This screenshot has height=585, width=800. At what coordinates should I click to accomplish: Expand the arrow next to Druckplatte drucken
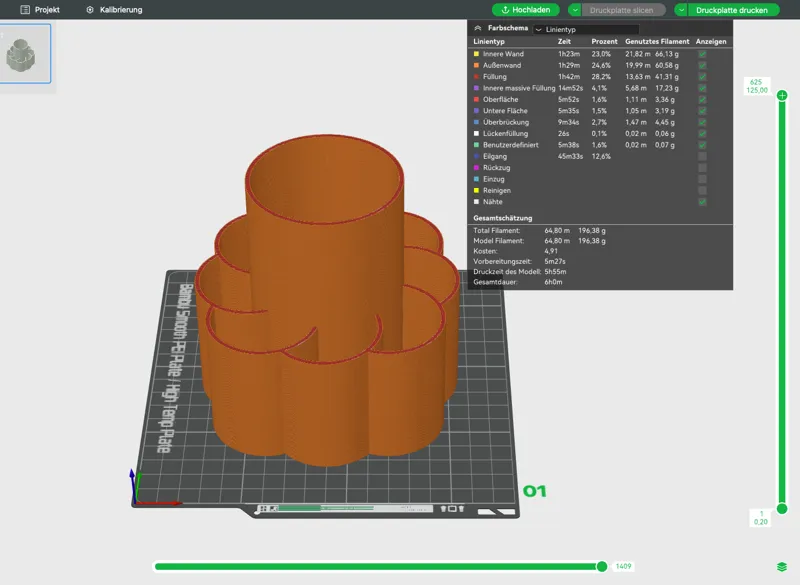click(681, 10)
